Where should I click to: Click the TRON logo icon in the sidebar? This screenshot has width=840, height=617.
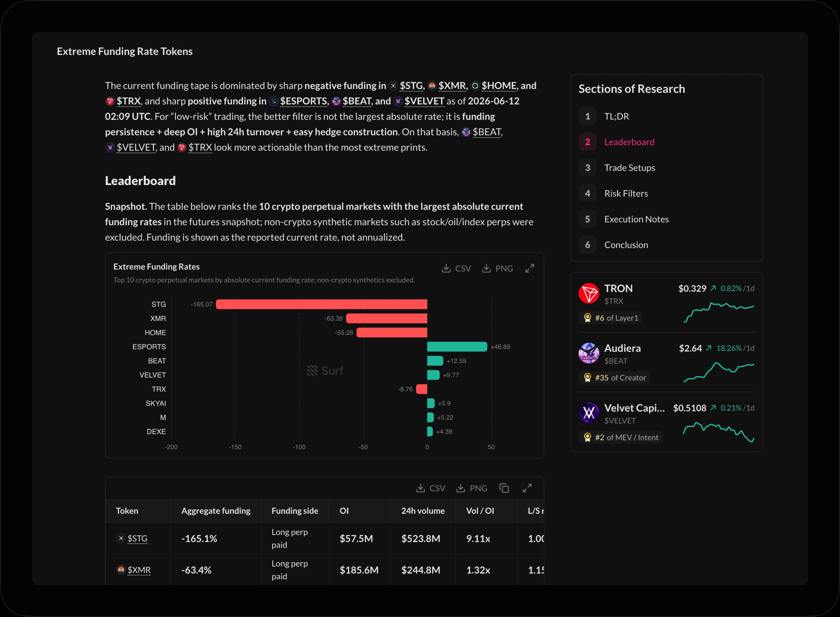click(x=589, y=293)
